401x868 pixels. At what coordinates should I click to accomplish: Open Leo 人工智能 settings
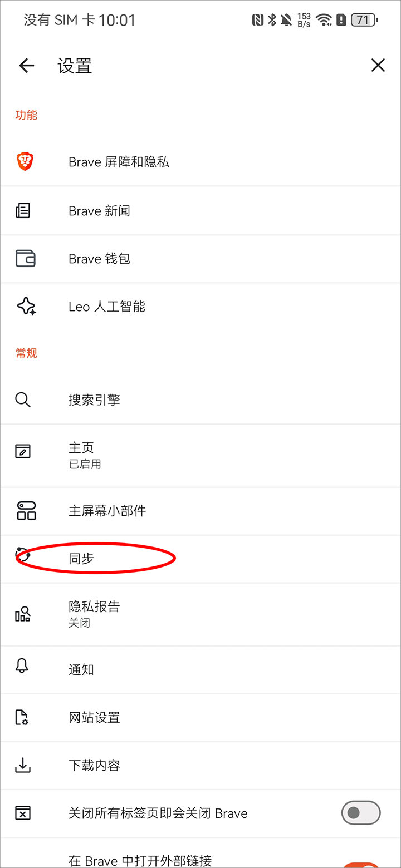[107, 307]
